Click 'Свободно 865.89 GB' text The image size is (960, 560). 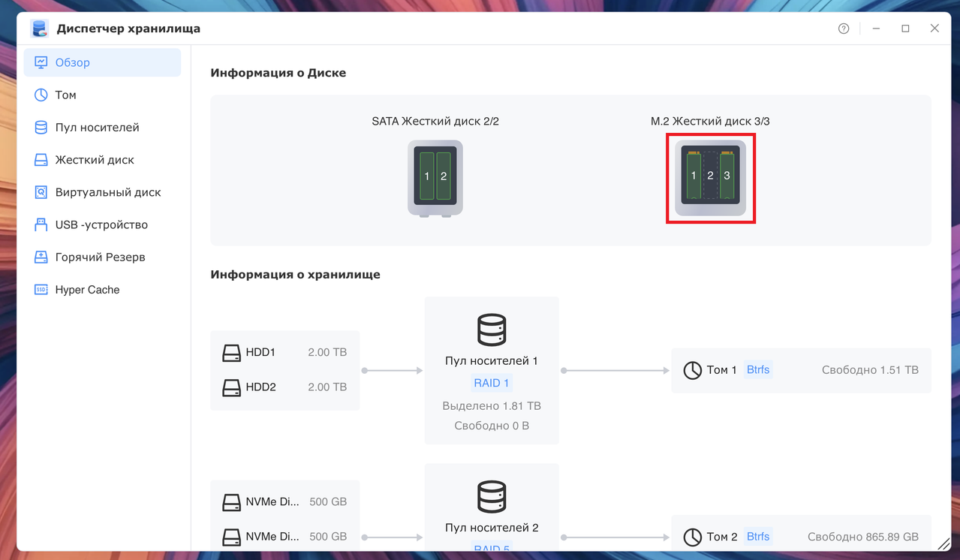(863, 537)
